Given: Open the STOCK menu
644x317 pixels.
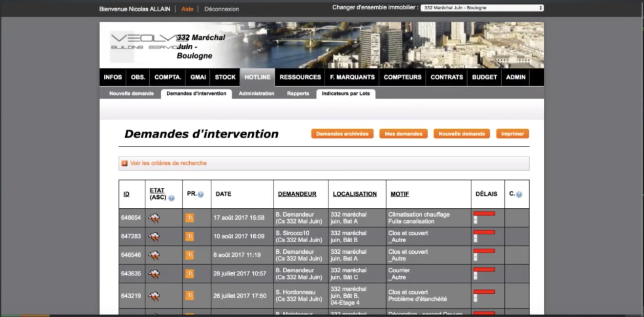Looking at the screenshot, I should (225, 77).
